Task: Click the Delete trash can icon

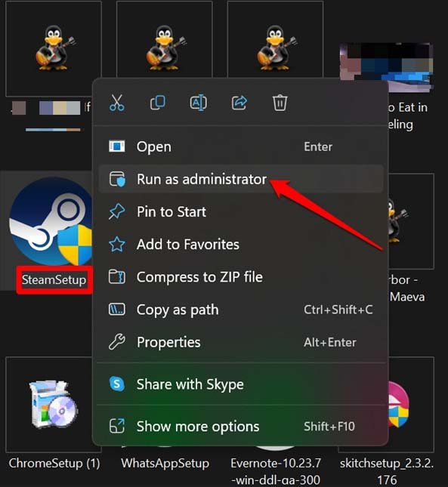Action: point(280,103)
